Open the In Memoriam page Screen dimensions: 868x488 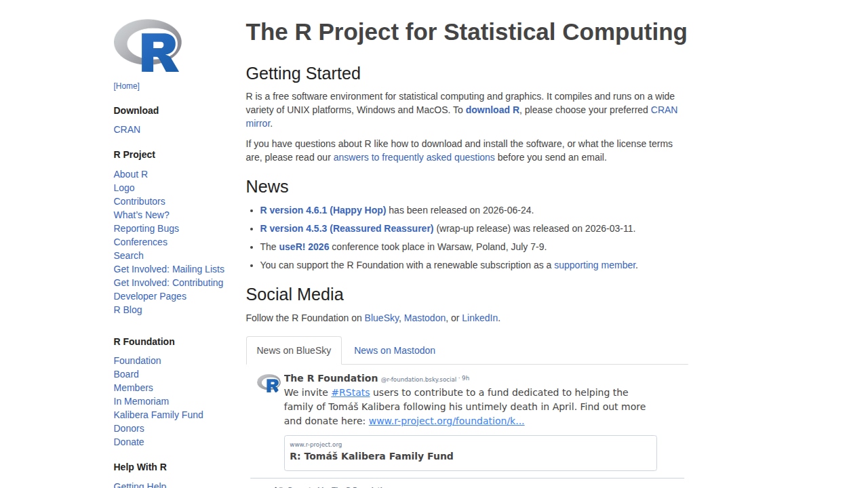(x=141, y=401)
